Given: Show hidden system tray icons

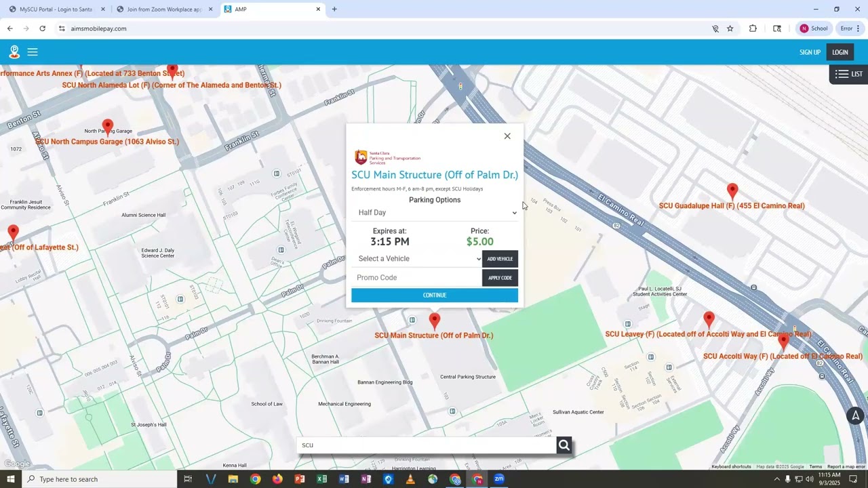Looking at the screenshot, I should pyautogui.click(x=776, y=479).
